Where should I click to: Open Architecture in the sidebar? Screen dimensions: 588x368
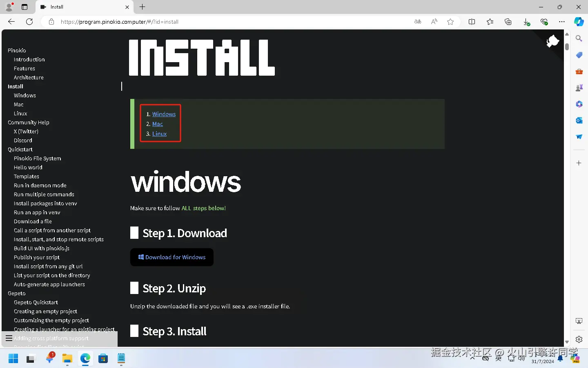(x=29, y=77)
